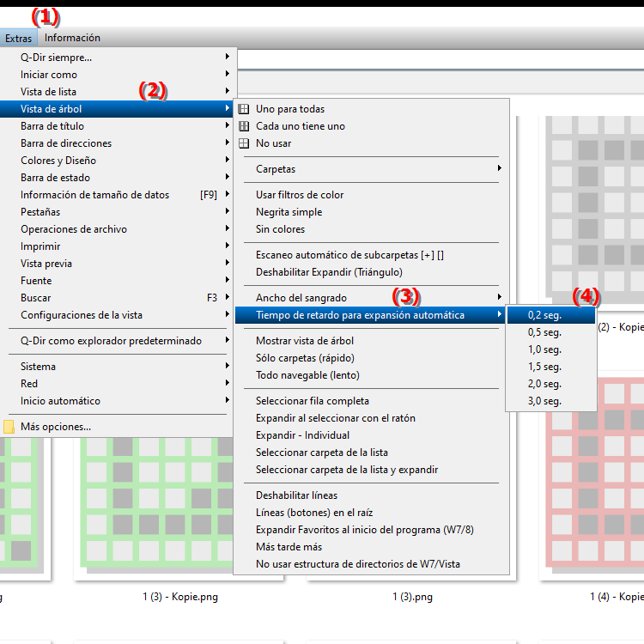
Task: Toggle 'Líneas (botones) en el raíz'
Action: click(x=371, y=513)
